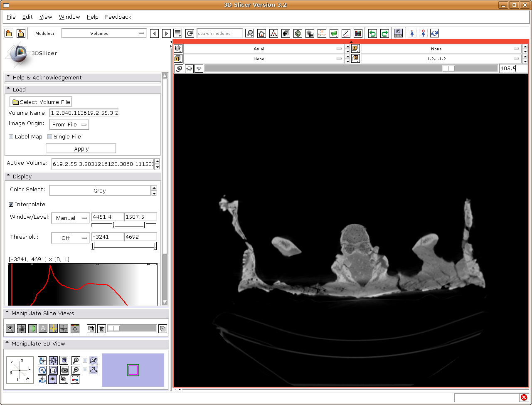Click the slice offset value field 105.5
Viewport: 532px width, 405px height.
pos(514,69)
